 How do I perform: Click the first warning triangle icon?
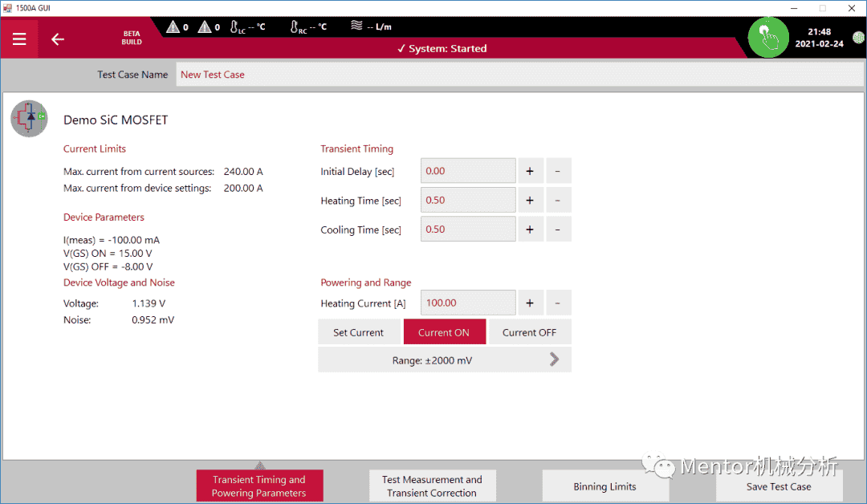pyautogui.click(x=173, y=26)
